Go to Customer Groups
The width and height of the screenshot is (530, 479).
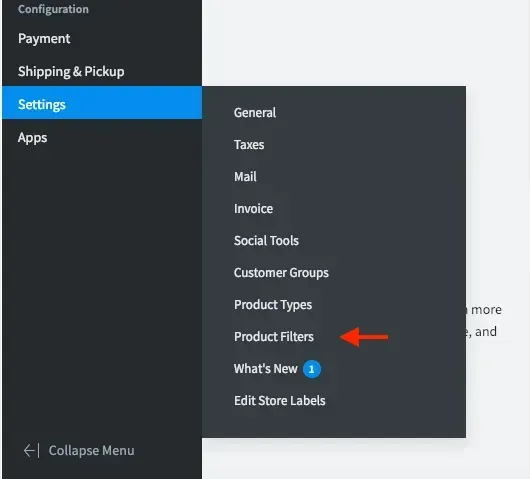281,273
